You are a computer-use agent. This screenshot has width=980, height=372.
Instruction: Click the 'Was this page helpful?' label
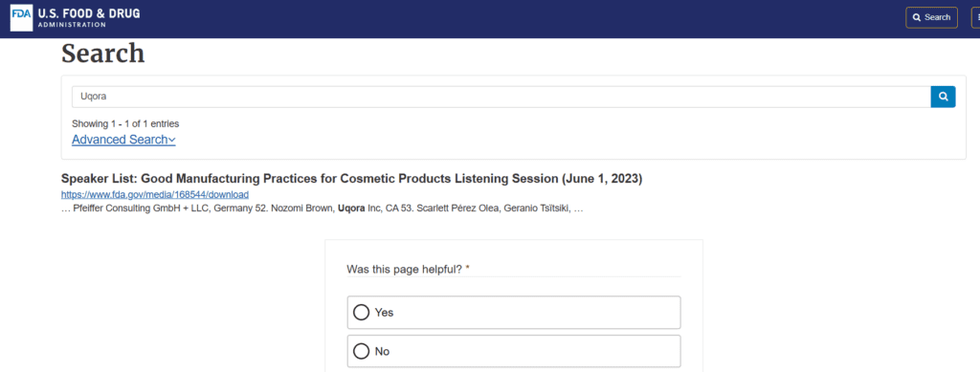408,270
